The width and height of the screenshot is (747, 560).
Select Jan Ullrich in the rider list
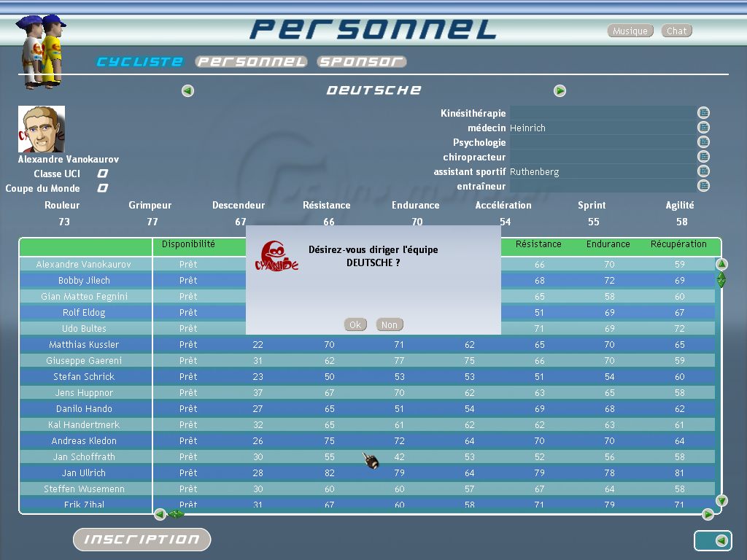click(x=85, y=472)
